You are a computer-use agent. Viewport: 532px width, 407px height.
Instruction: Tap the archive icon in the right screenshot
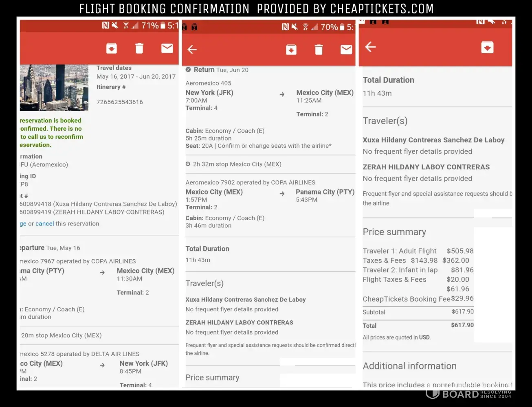[487, 47]
